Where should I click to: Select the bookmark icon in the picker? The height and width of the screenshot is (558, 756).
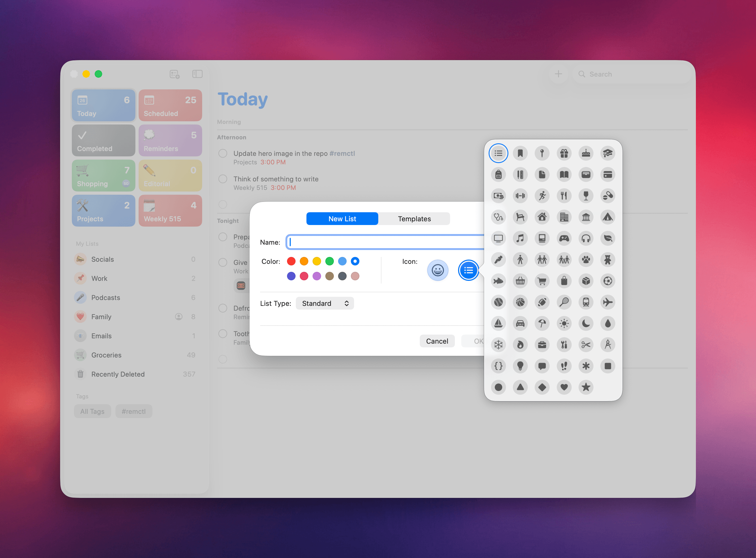[520, 153]
